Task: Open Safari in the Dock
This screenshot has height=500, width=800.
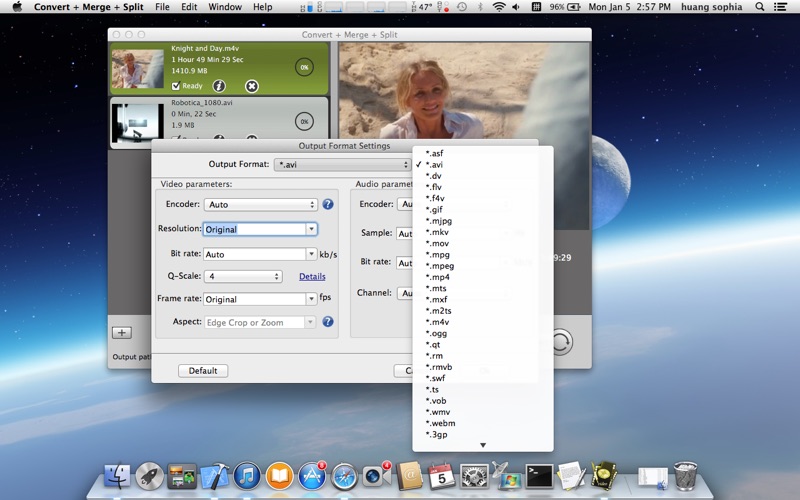Action: [344, 476]
